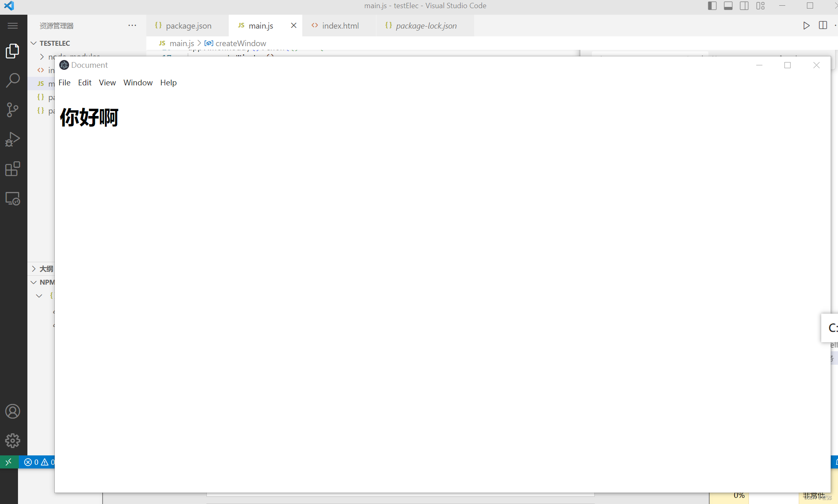Screen dimensions: 838x504
Task: Expand the node_modules folder
Action: pos(42,57)
